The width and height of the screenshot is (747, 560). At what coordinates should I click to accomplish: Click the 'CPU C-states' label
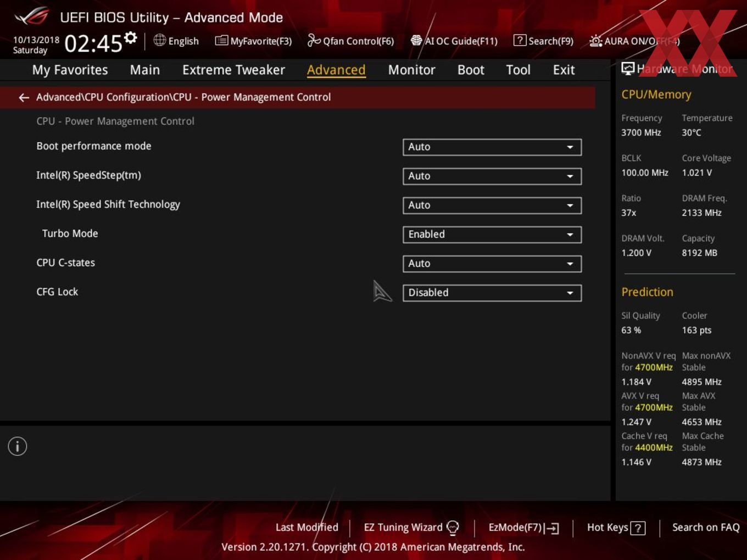(x=65, y=262)
